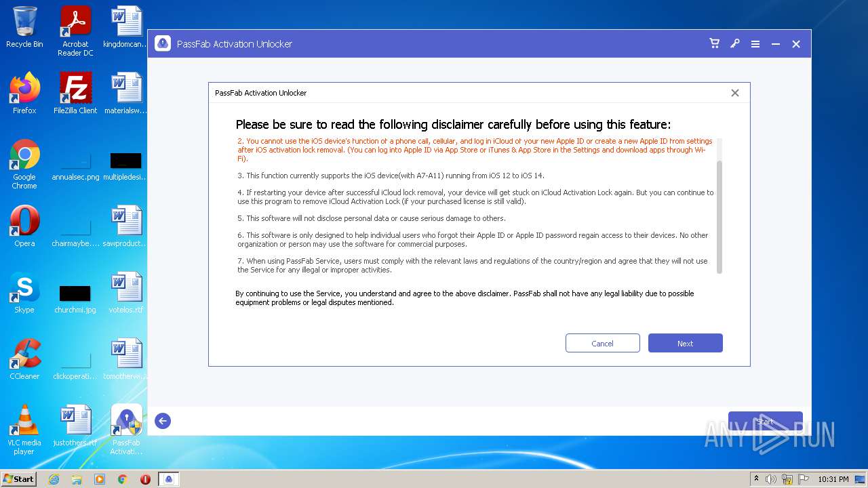Viewport: 868px width, 488px height.
Task: Click the key register icon
Action: tap(734, 43)
